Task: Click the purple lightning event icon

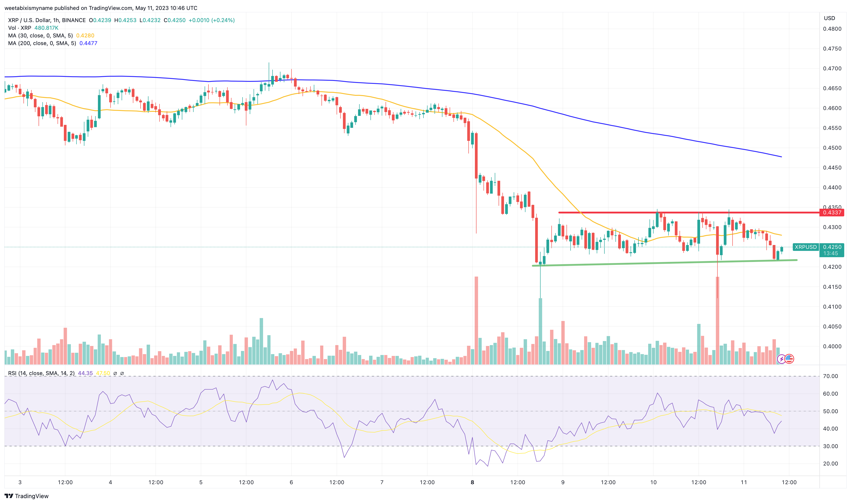Action: click(781, 359)
